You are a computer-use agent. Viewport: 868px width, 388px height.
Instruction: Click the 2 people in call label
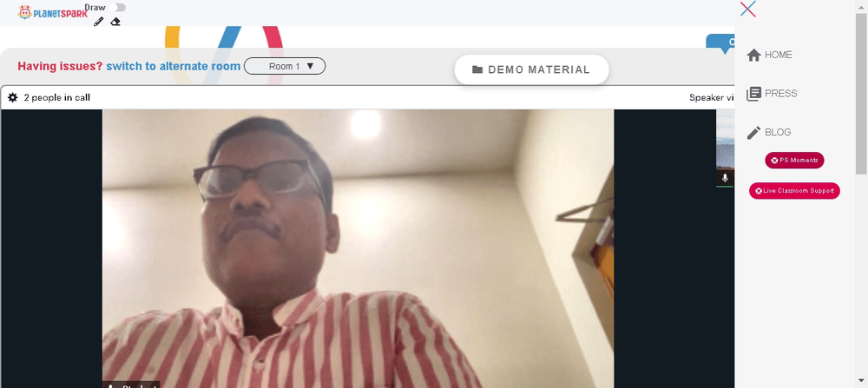57,97
